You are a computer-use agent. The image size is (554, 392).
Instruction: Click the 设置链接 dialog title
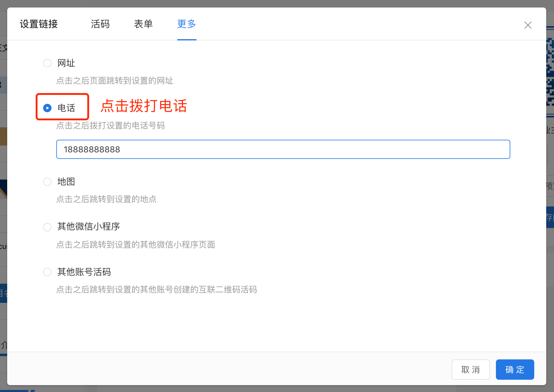click(39, 24)
